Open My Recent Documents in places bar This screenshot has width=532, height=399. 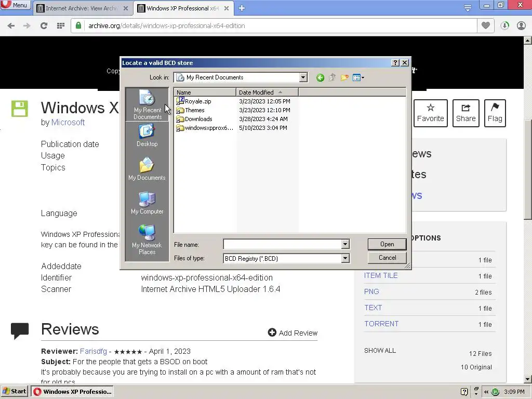point(147,104)
